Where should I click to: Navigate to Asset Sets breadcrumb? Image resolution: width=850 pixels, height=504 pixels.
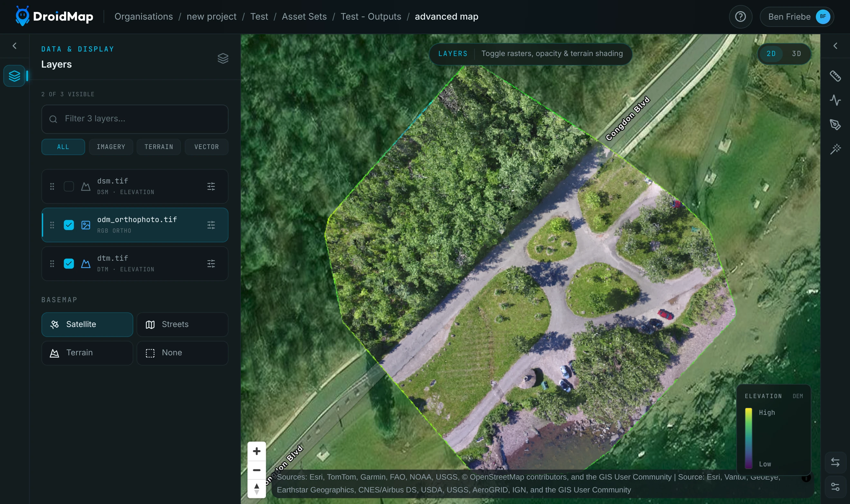point(304,17)
